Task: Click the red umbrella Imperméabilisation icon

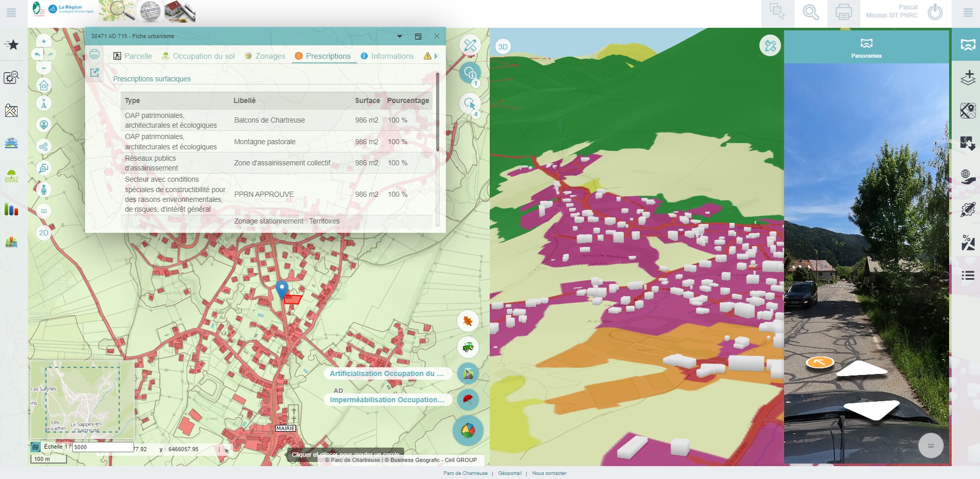Action: 468,399
